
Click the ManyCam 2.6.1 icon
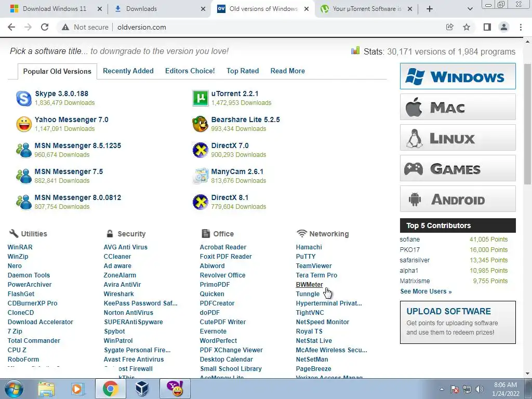point(200,176)
